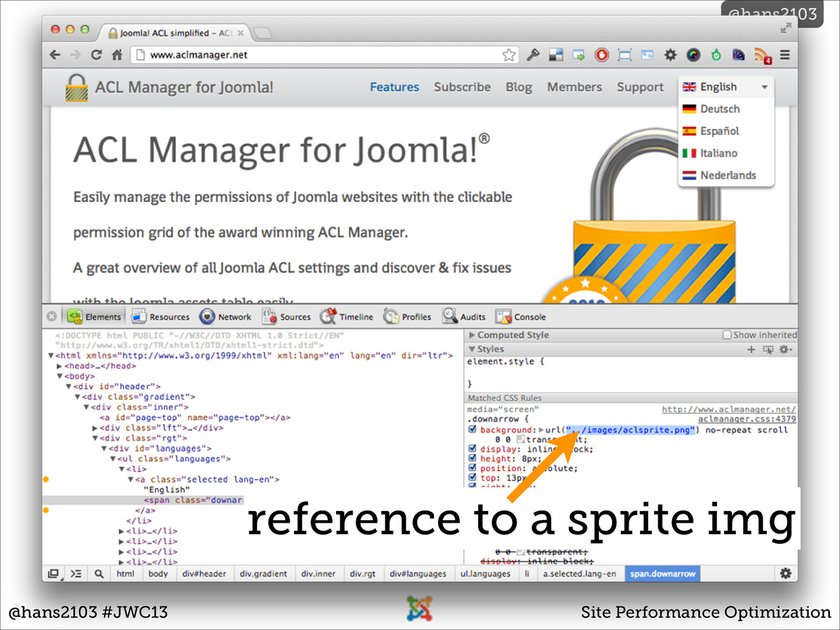Collapse the div id header node

click(68, 386)
